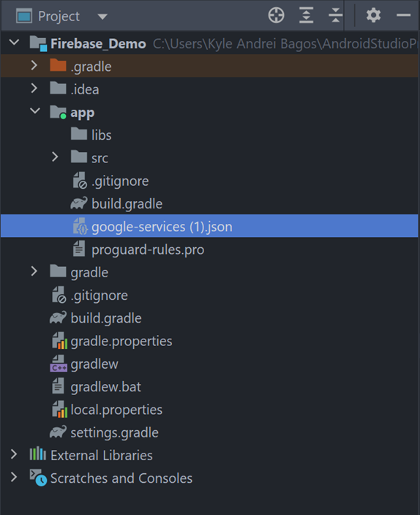The image size is (420, 515).
Task: Open the Project view type dropdown
Action: click(x=102, y=16)
